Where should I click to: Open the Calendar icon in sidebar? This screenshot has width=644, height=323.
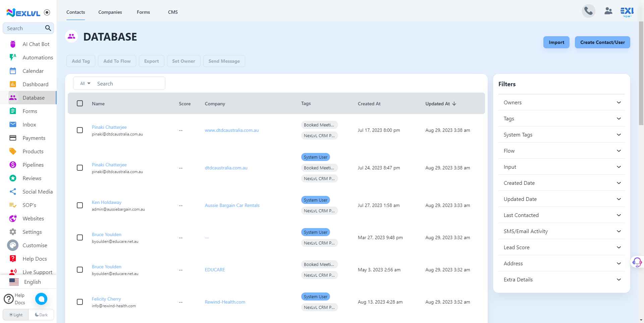(13, 71)
